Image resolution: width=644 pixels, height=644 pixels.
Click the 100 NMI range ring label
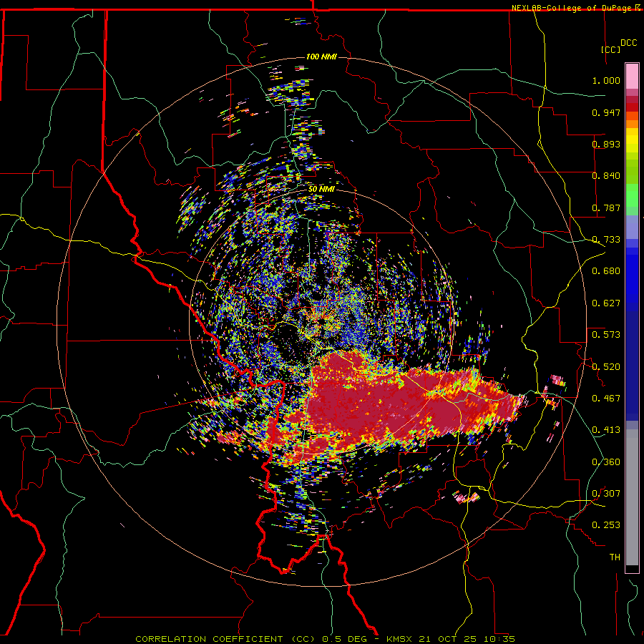click(x=321, y=57)
